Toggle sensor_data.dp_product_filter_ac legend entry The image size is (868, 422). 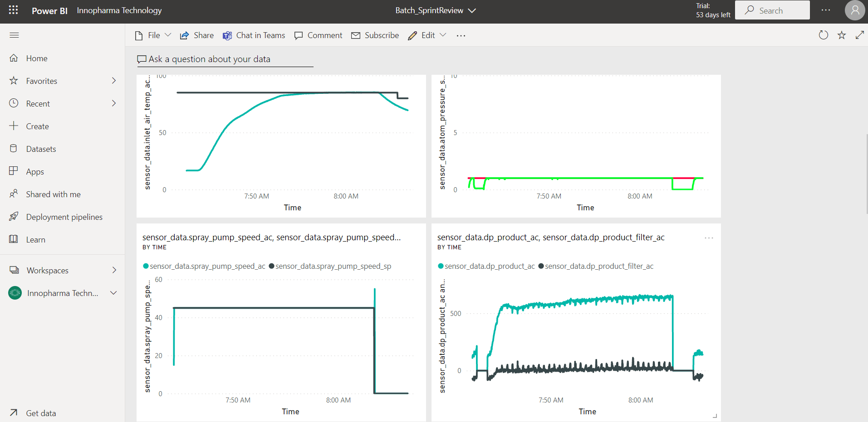tap(598, 266)
